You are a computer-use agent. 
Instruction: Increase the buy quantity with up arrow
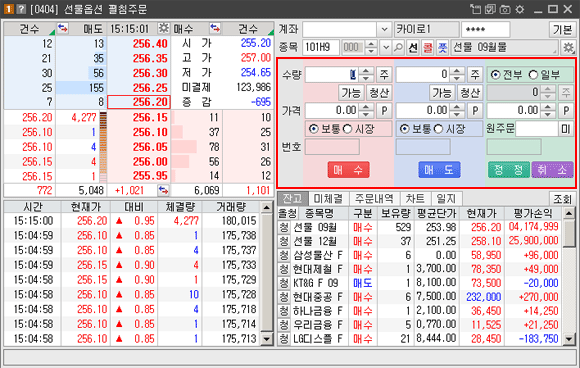[x=366, y=71]
